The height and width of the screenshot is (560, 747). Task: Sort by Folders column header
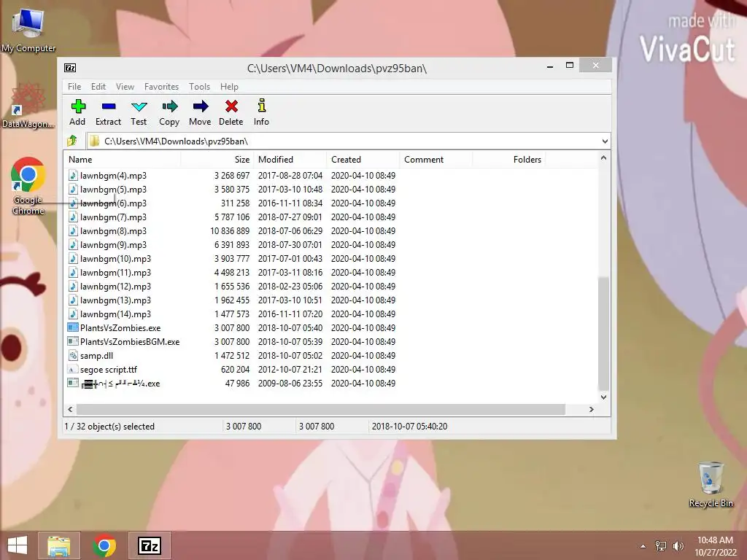508,159
